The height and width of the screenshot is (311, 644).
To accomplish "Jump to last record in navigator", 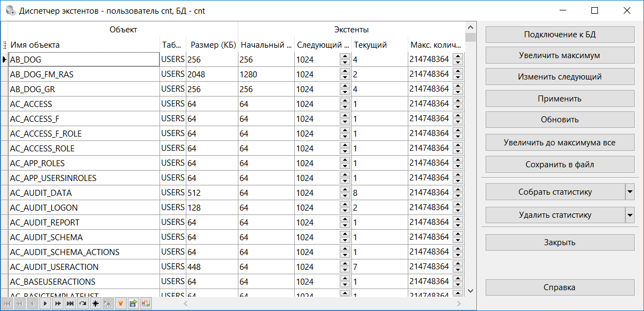I will [70, 303].
